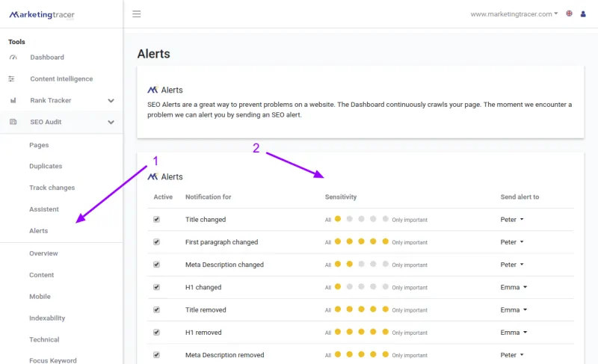Image resolution: width=598 pixels, height=364 pixels.
Task: Set Title changed sensitivity to last dot
Action: (x=385, y=219)
